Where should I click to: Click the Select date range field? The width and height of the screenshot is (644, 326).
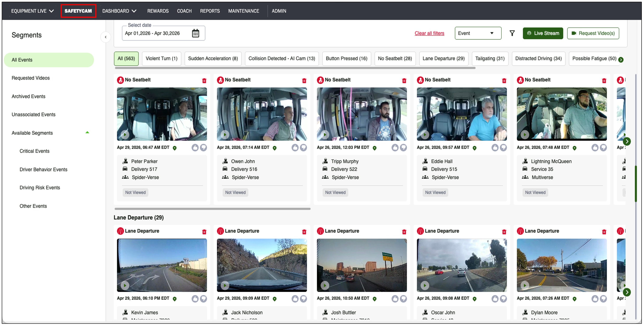click(x=163, y=33)
